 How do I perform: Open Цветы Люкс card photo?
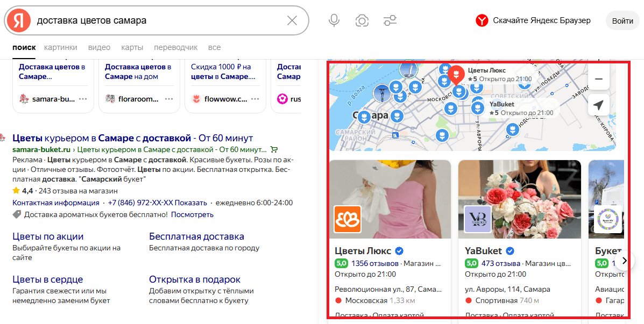point(390,199)
